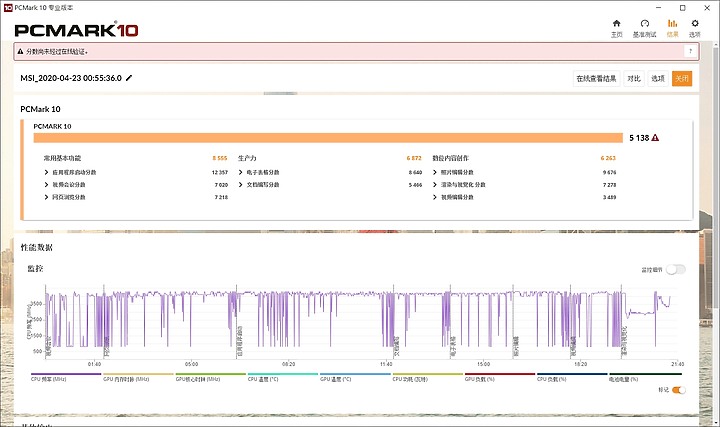Click the 对比 compare button
The width and height of the screenshot is (720, 427).
point(634,79)
